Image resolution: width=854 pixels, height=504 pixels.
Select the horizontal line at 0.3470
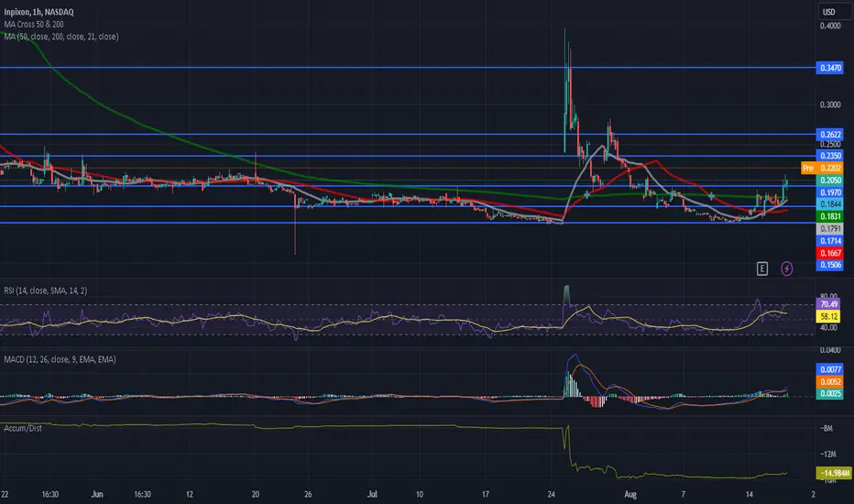click(408, 68)
